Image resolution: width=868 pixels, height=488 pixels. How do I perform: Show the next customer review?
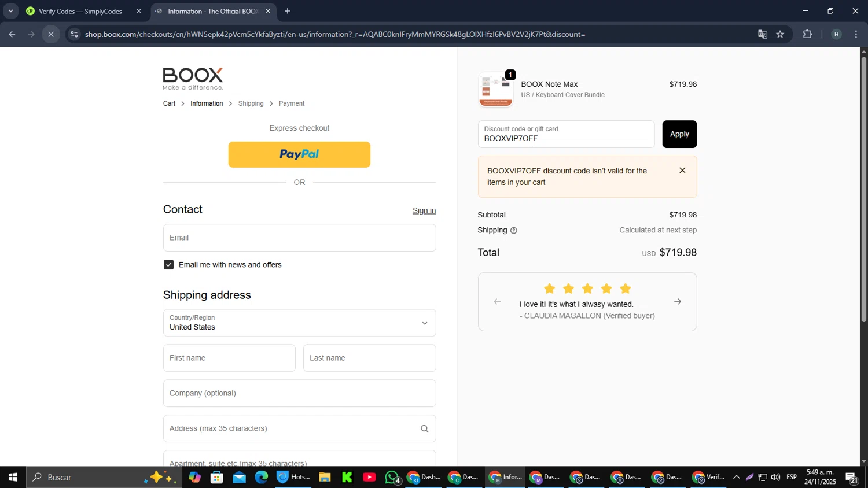(678, 302)
